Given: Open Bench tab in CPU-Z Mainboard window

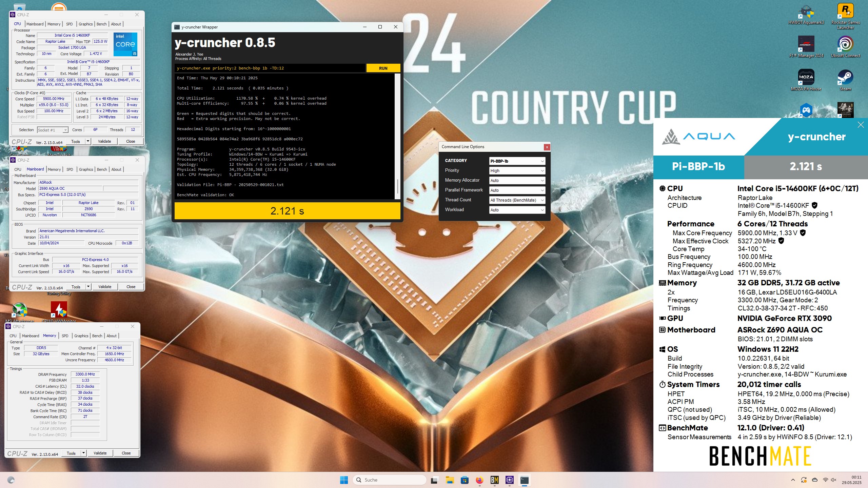Looking at the screenshot, I should [102, 169].
